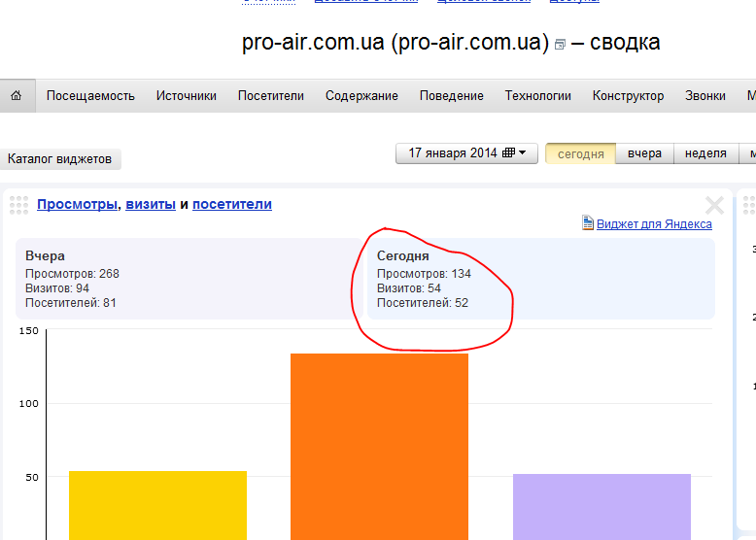This screenshot has height=540, width=756.
Task: Click the yellow visits bar
Action: pyautogui.click(x=157, y=505)
